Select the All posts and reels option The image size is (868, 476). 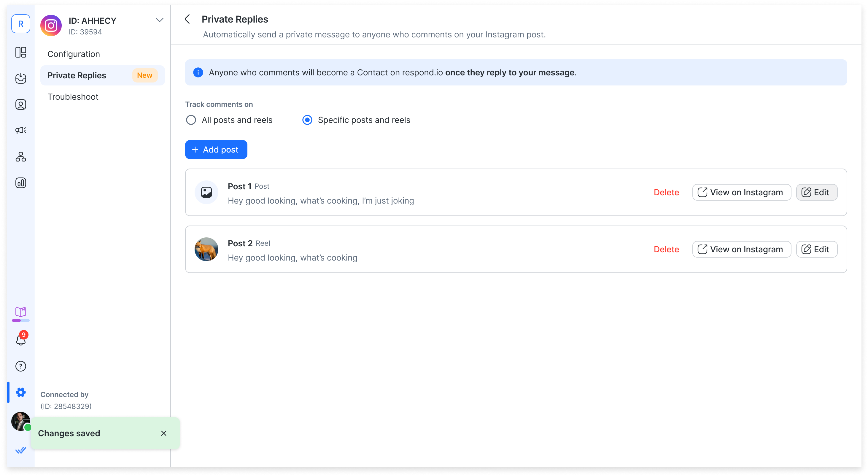coord(191,120)
